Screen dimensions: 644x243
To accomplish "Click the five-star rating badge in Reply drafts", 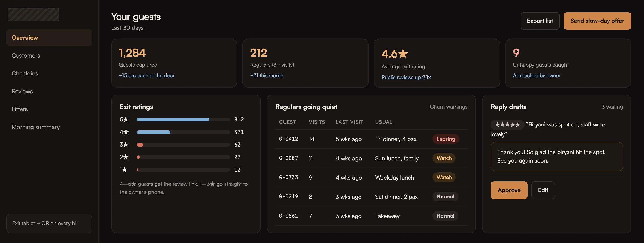I will [507, 124].
